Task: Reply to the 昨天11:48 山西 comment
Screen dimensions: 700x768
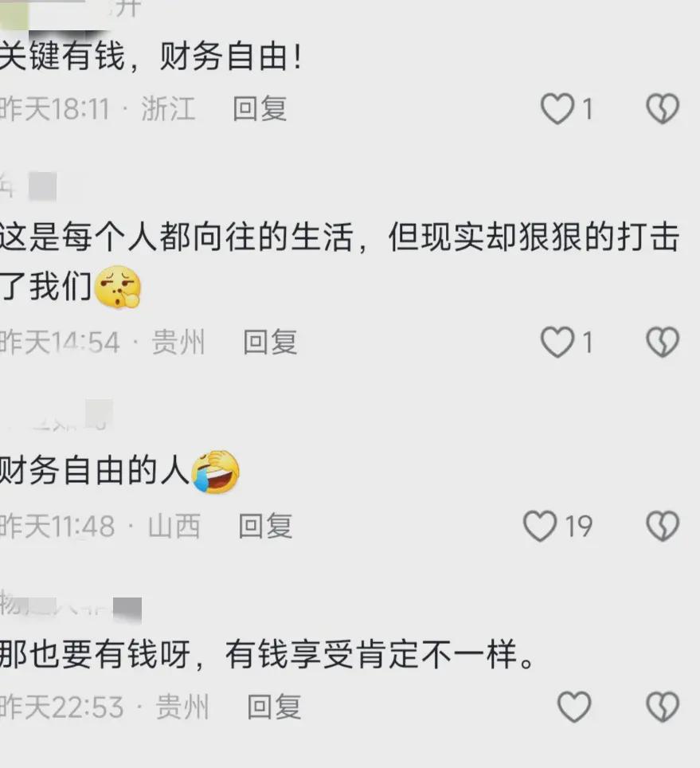Action: [x=265, y=526]
